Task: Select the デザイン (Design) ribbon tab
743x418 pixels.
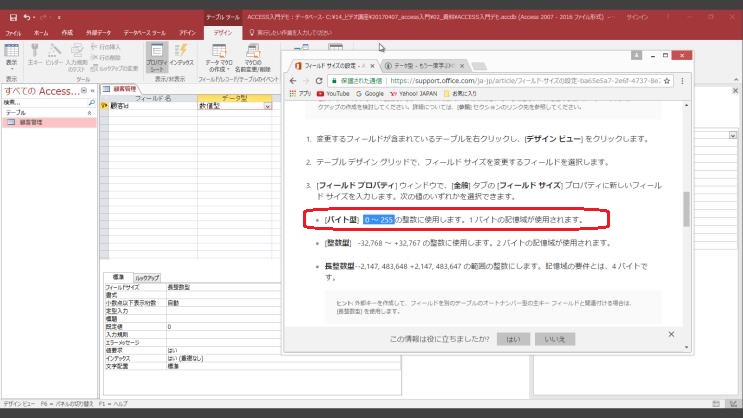Action: click(x=223, y=33)
